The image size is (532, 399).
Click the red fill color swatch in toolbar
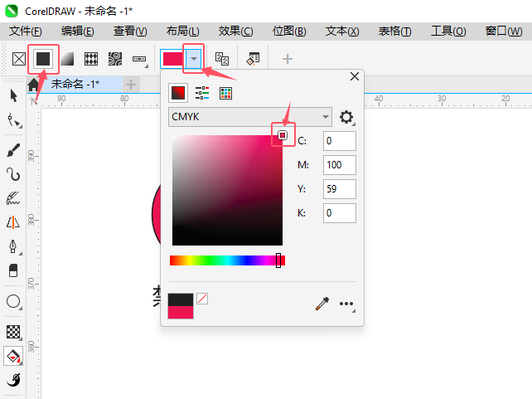click(173, 59)
